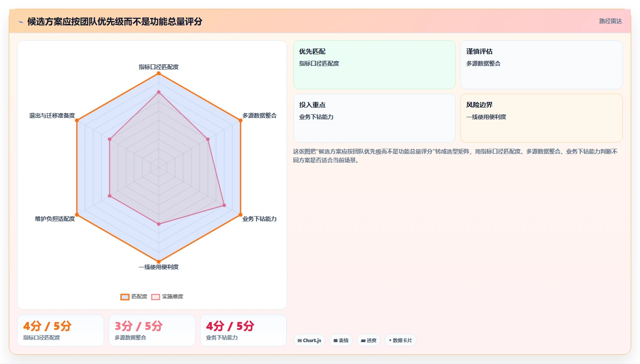Open the 风险边界 card
The image size is (640, 364).
coord(541,118)
